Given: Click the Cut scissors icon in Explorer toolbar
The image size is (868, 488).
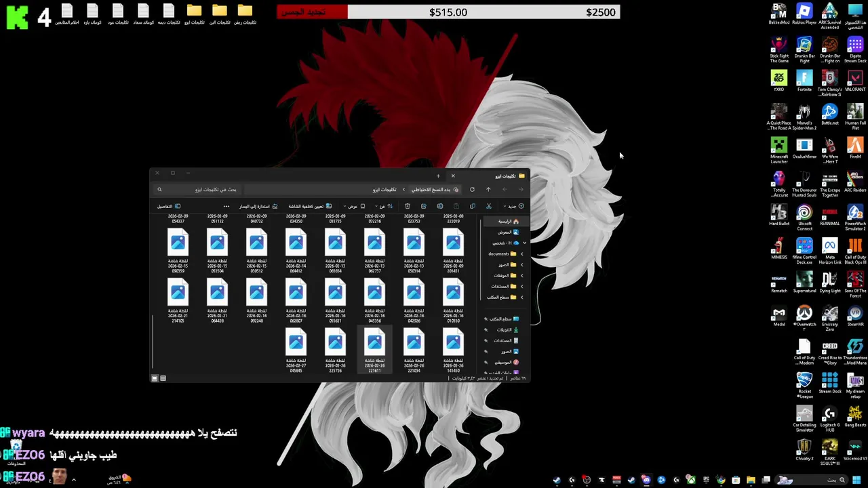Looking at the screenshot, I should (488, 206).
